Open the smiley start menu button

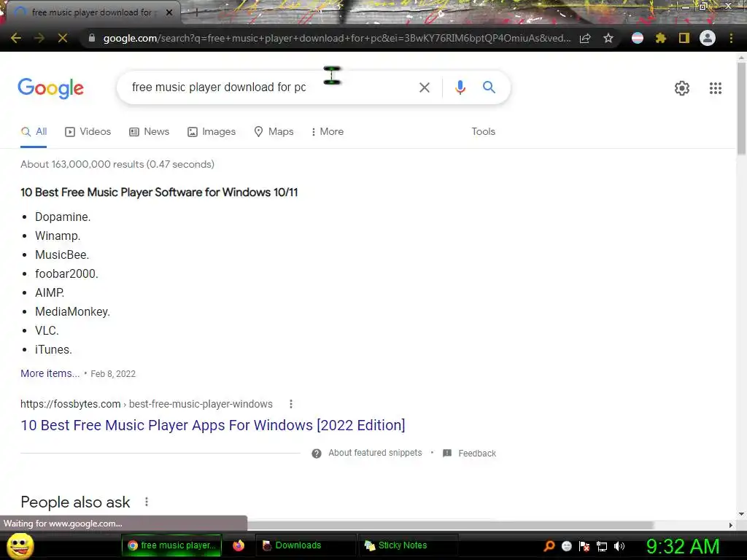(x=20, y=545)
